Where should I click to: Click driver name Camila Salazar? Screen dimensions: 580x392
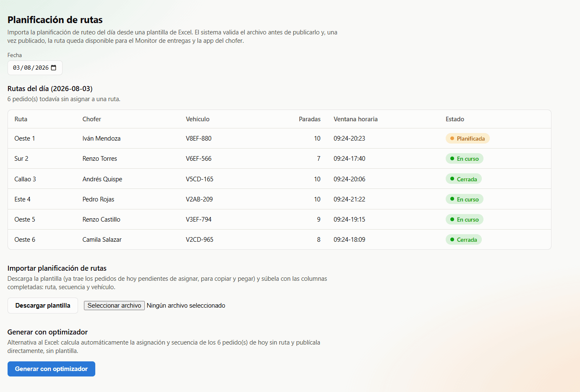102,240
